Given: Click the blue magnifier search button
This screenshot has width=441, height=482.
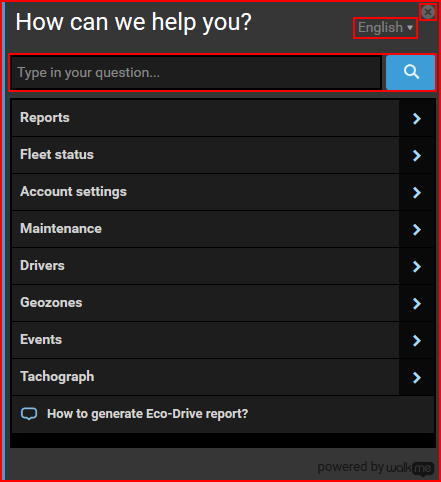Looking at the screenshot, I should pyautogui.click(x=410, y=72).
